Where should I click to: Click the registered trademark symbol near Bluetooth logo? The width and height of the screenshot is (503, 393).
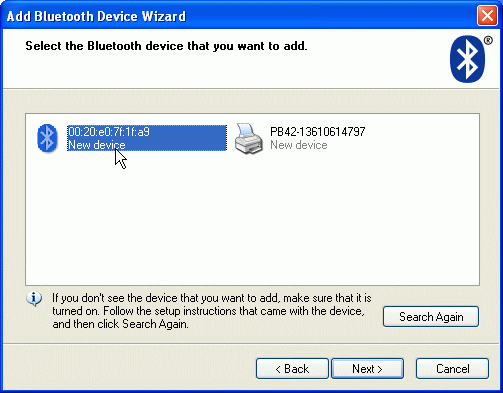488,41
